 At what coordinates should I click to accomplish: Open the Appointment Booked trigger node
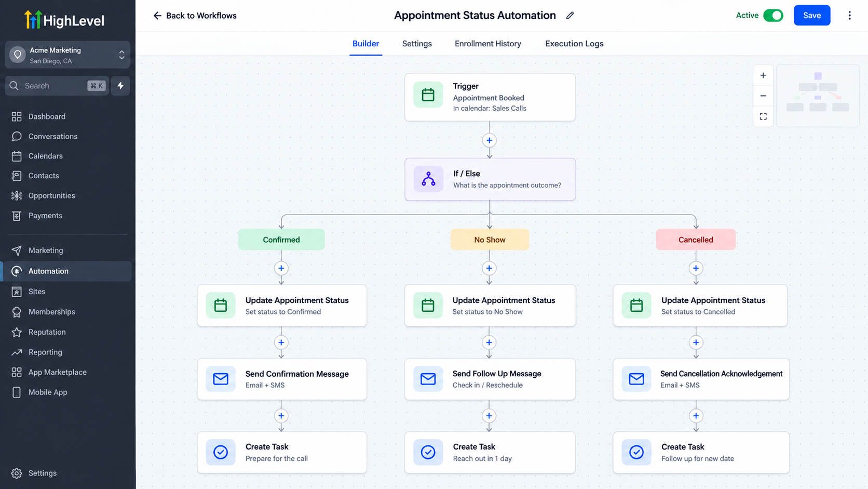[x=490, y=97]
